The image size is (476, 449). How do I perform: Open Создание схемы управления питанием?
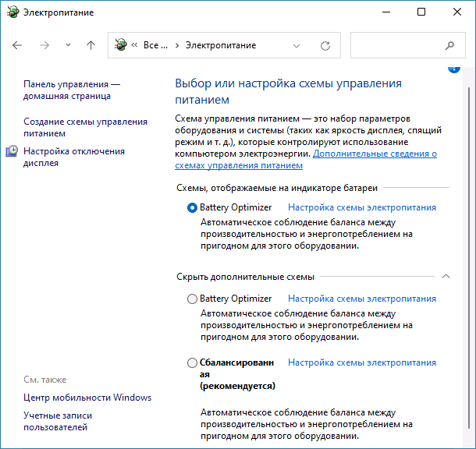(x=85, y=127)
